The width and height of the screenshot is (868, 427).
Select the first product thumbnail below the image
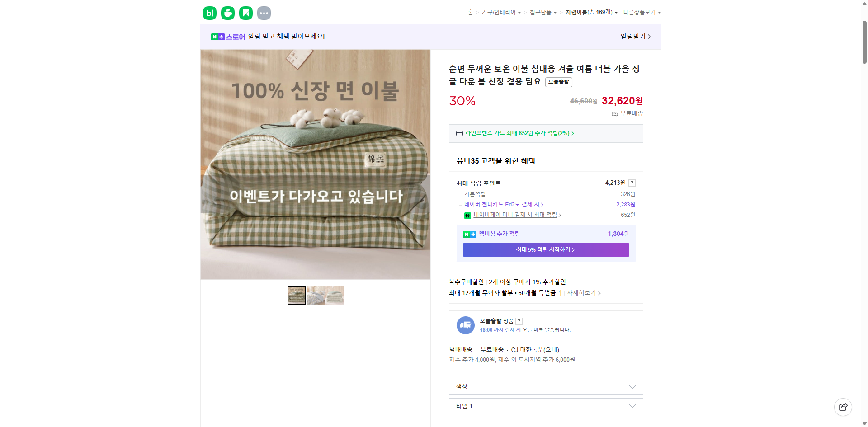coord(296,295)
